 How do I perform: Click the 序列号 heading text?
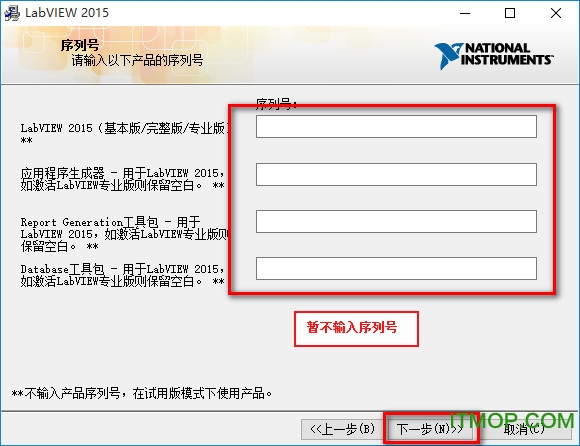coord(80,45)
